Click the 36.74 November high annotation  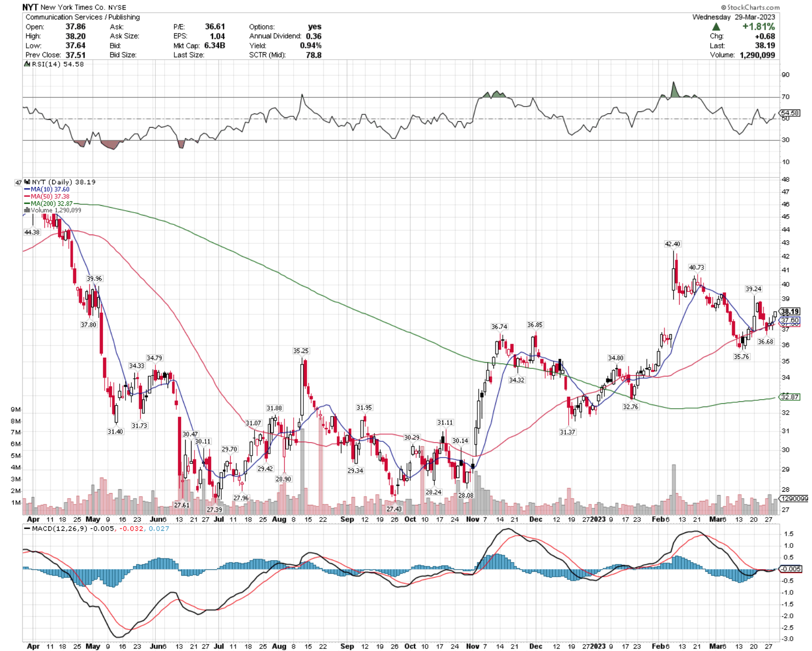[x=499, y=326]
